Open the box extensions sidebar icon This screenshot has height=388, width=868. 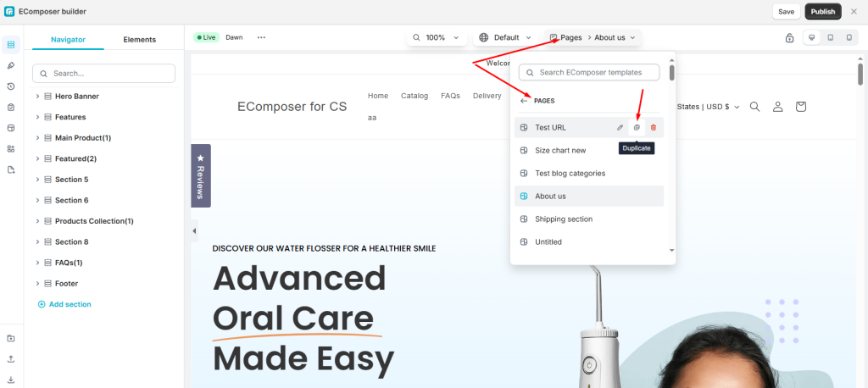(x=11, y=128)
